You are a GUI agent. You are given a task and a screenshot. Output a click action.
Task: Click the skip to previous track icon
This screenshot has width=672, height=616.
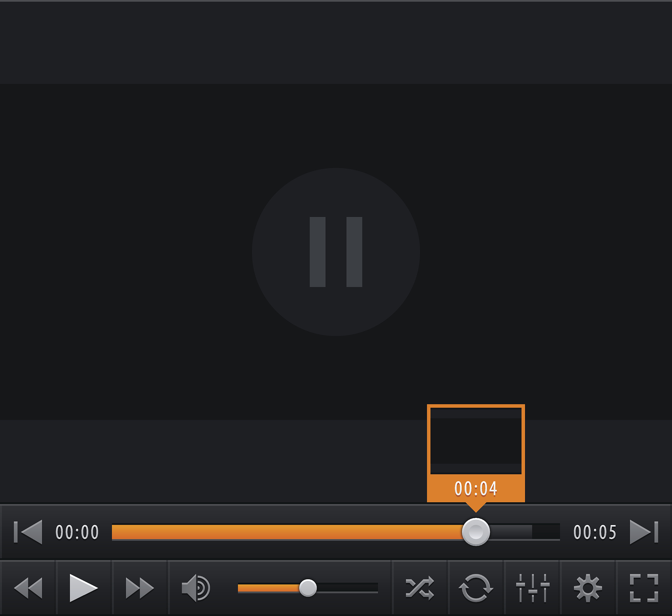coord(28,532)
